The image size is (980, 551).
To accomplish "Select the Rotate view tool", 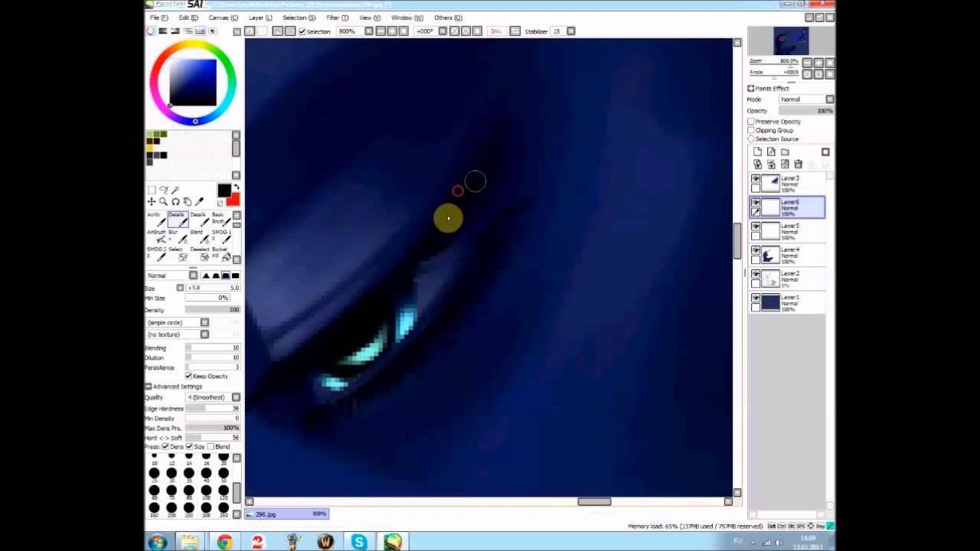I will (x=176, y=201).
